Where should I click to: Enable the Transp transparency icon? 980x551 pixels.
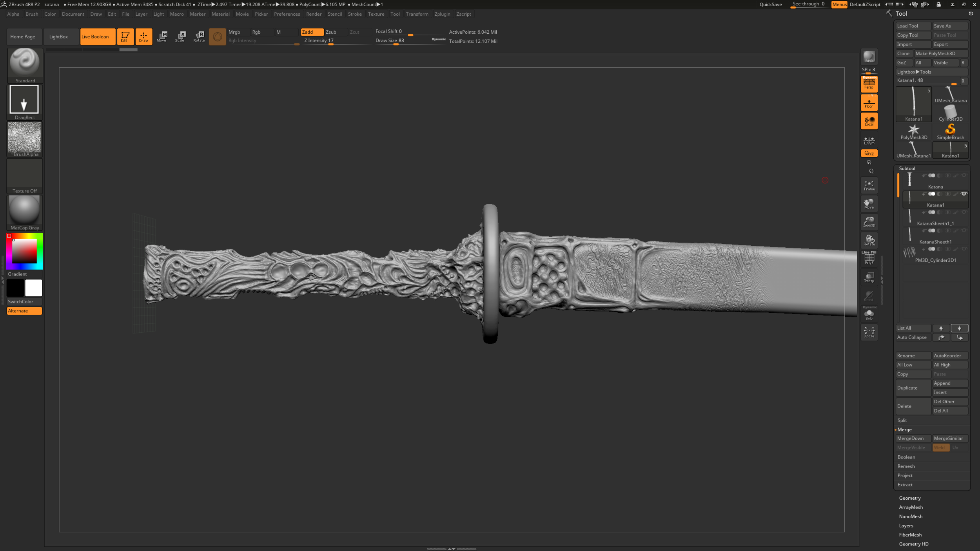pos(869,277)
